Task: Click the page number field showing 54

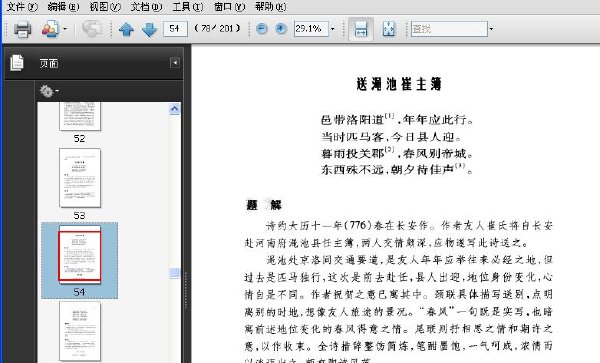Action: coord(175,29)
